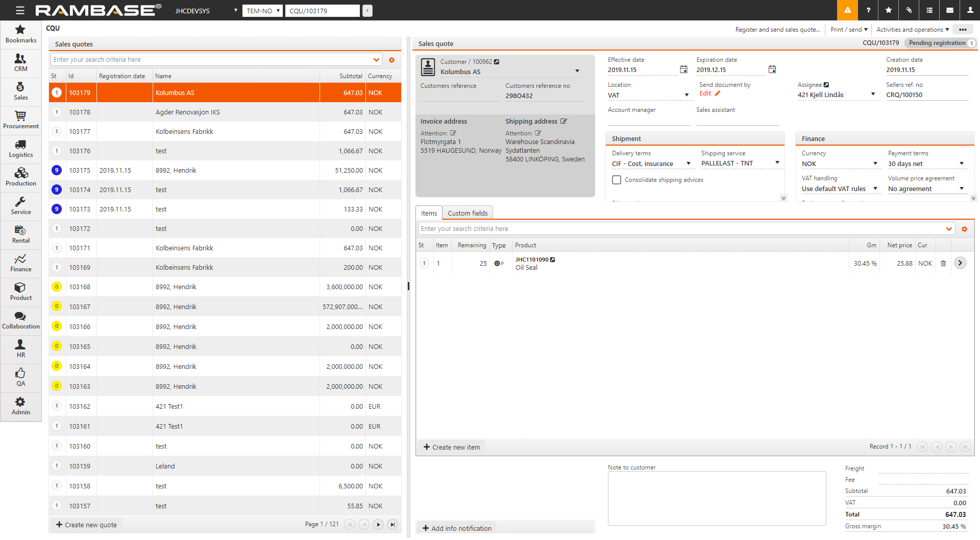Go to next page of sales quotes
The height and width of the screenshot is (540, 980).
[x=378, y=524]
